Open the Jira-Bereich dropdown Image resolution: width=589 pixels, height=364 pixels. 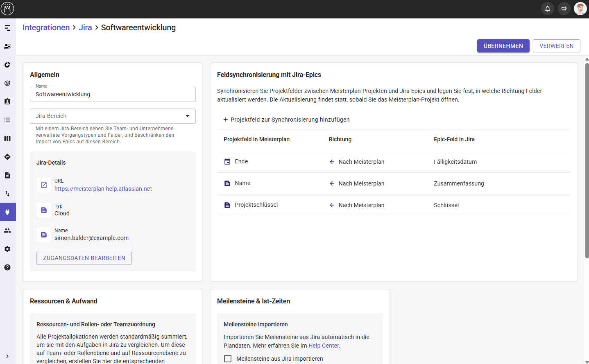[x=113, y=116]
